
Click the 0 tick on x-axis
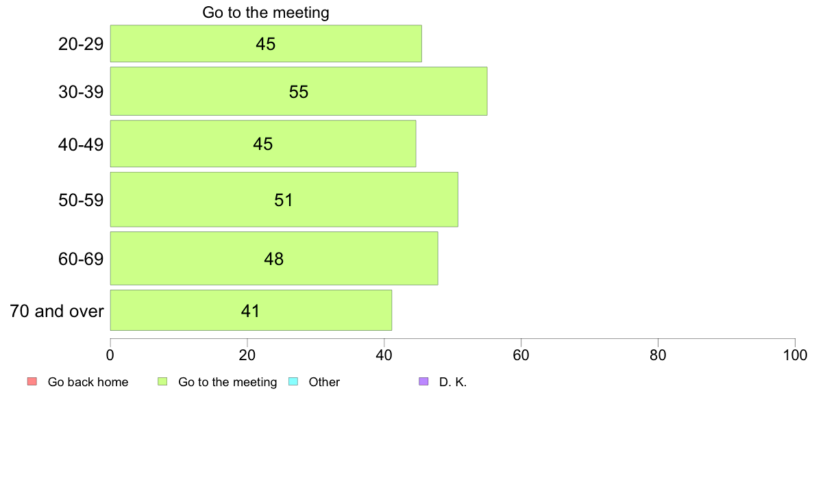pyautogui.click(x=110, y=355)
